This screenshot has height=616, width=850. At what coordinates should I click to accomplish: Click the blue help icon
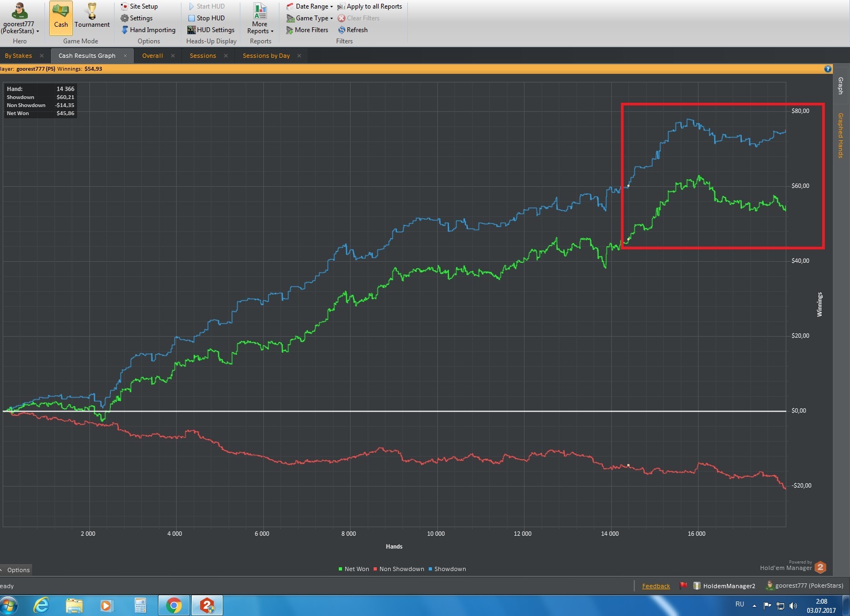[828, 69]
